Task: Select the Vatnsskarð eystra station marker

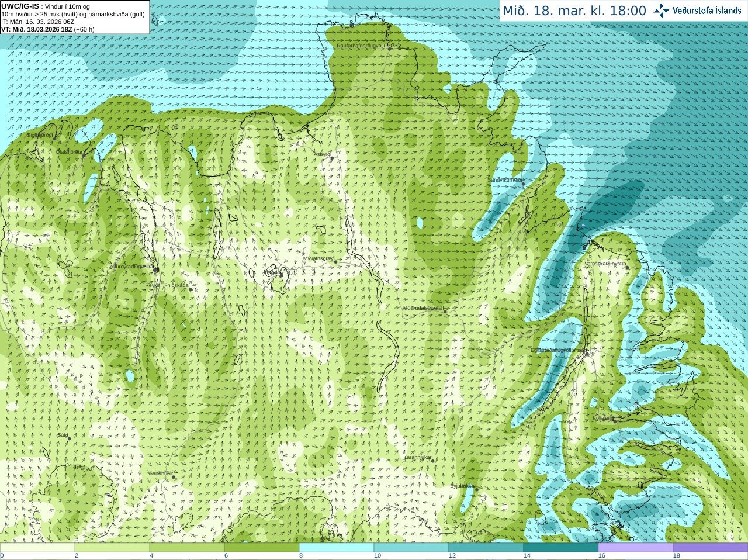Action: tap(628, 267)
